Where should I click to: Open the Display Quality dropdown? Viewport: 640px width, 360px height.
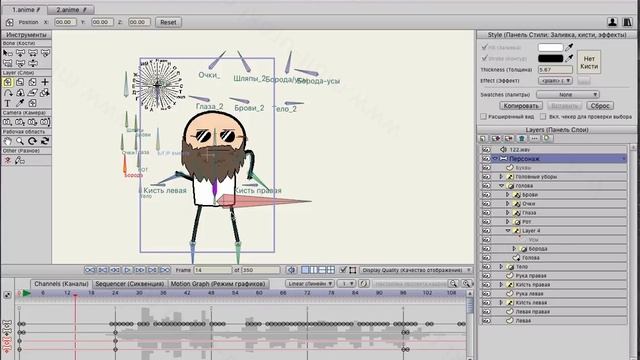(x=416, y=270)
